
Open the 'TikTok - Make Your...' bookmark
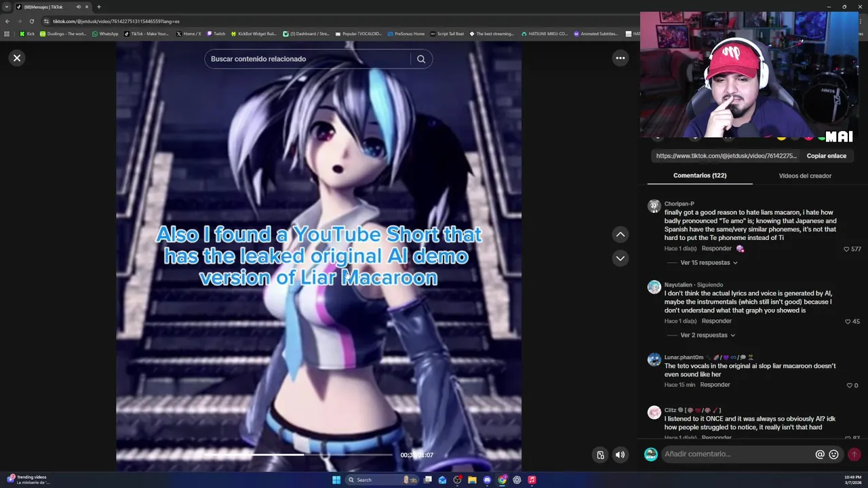(146, 34)
